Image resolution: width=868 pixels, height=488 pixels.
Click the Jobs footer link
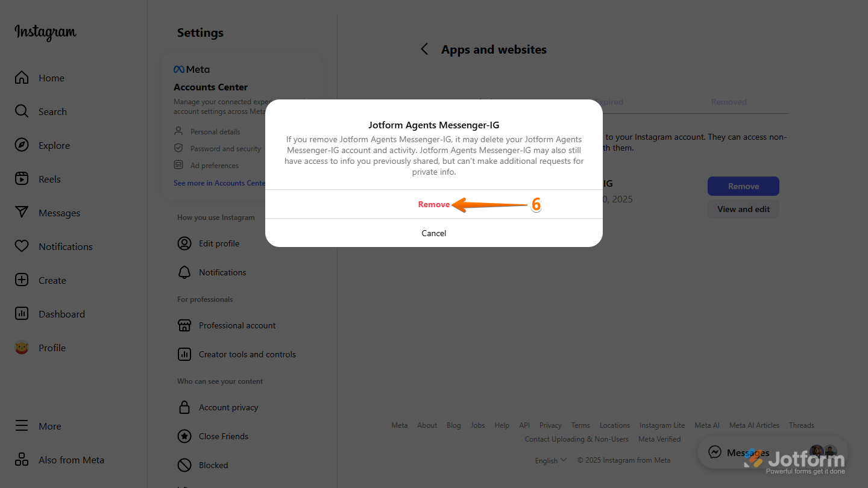coord(478,425)
